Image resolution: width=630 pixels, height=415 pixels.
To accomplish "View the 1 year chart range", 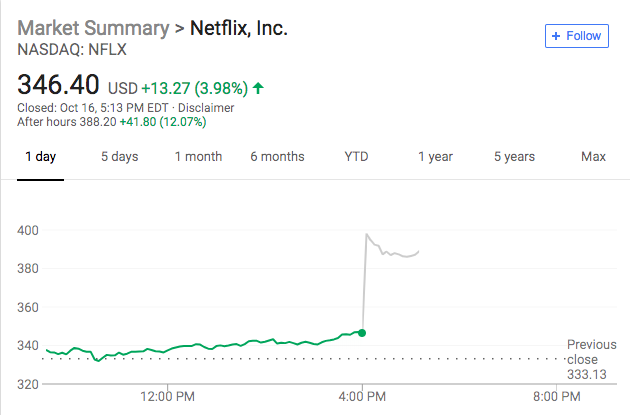I will point(435,157).
